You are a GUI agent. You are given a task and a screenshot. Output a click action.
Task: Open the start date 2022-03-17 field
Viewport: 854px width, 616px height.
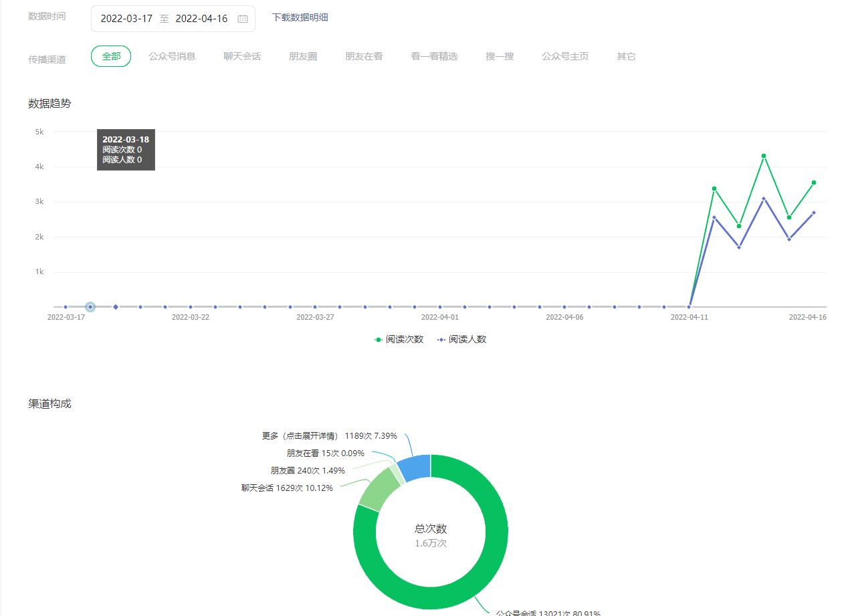click(x=126, y=19)
